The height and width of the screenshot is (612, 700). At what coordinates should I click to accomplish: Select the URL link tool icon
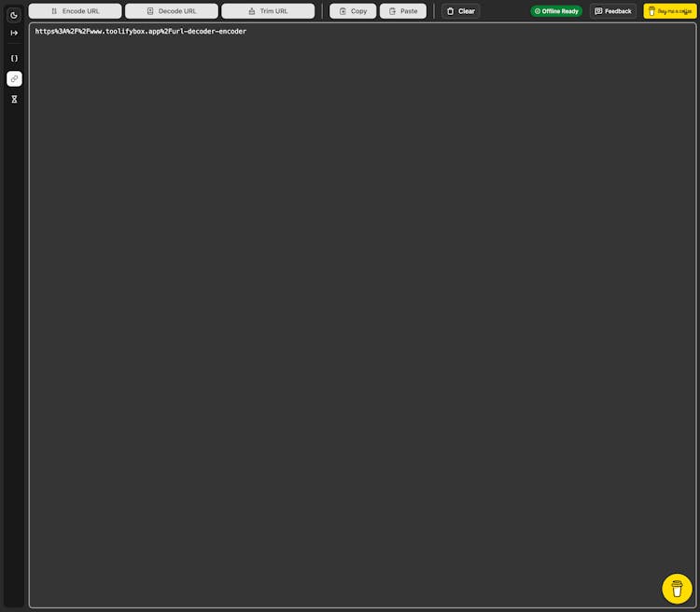(x=14, y=78)
